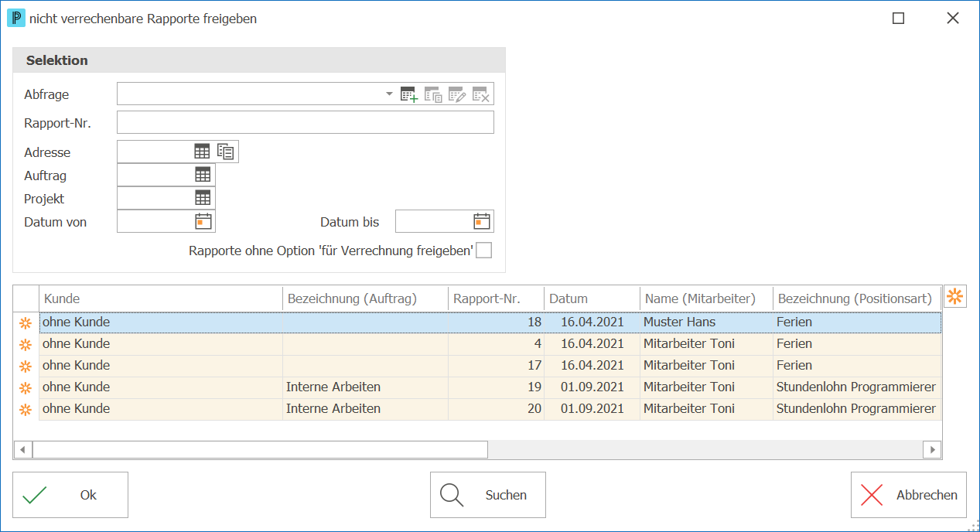Click the row marker for Rapport-Nr. 17
This screenshot has height=532, width=980.
pyautogui.click(x=26, y=366)
